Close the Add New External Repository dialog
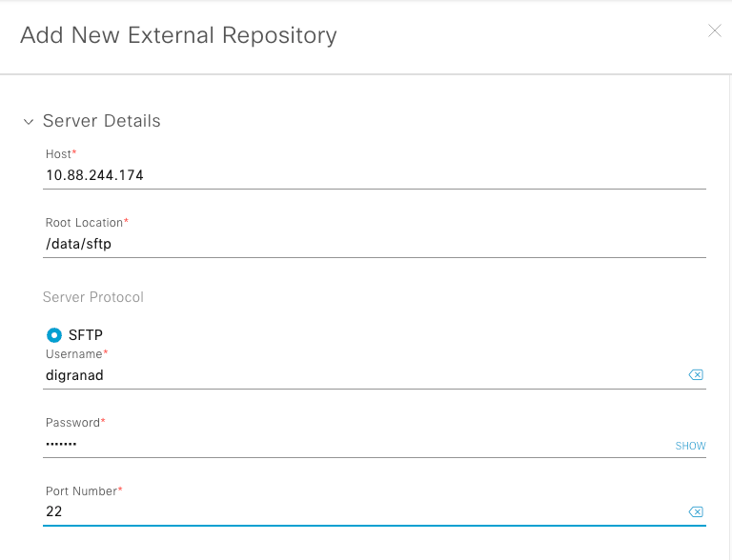Image resolution: width=732 pixels, height=560 pixels. pyautogui.click(x=715, y=31)
